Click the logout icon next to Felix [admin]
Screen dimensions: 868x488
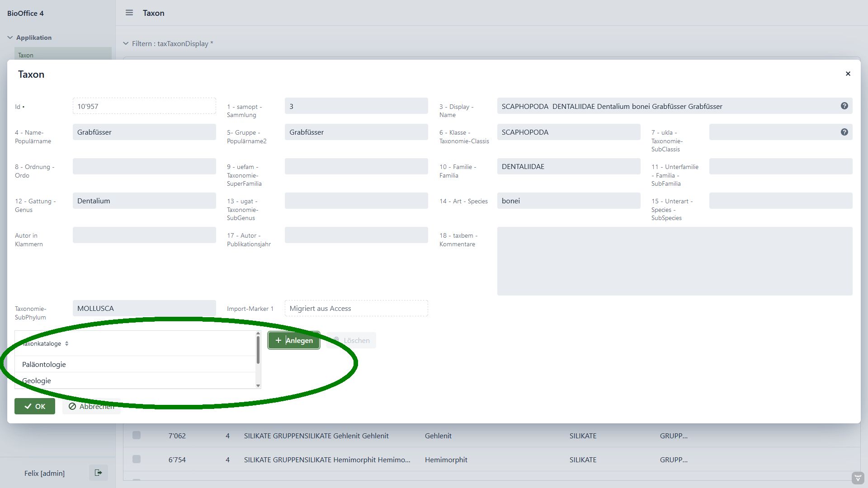click(98, 473)
